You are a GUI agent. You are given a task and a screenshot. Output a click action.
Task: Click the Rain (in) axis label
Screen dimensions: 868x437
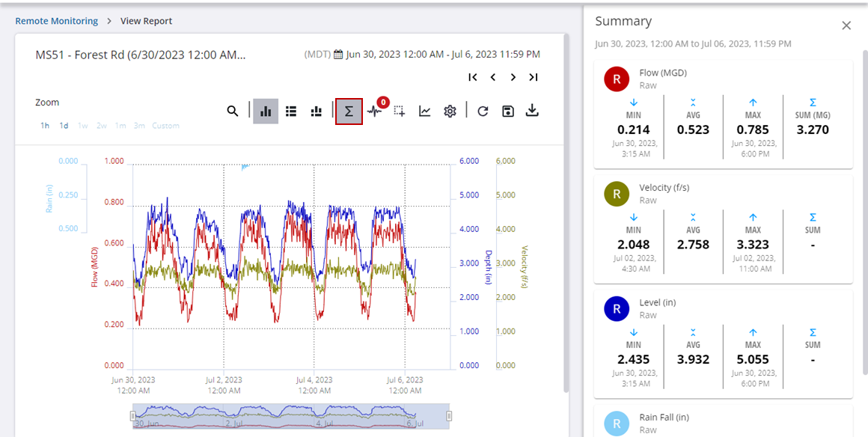[49, 199]
